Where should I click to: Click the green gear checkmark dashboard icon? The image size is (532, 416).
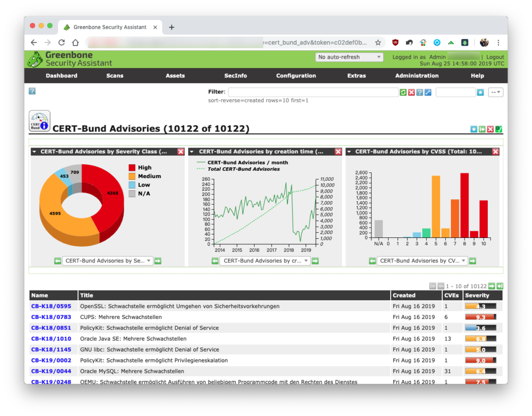pyautogui.click(x=498, y=129)
